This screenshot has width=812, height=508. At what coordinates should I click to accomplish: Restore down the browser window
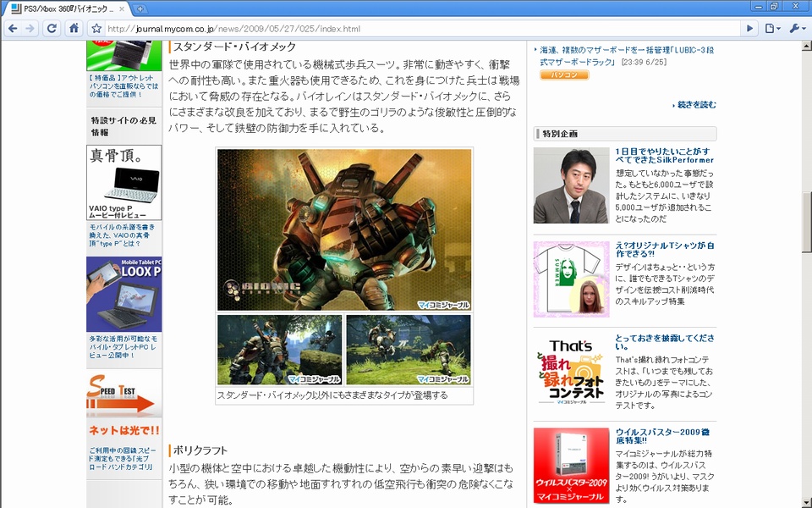[774, 7]
